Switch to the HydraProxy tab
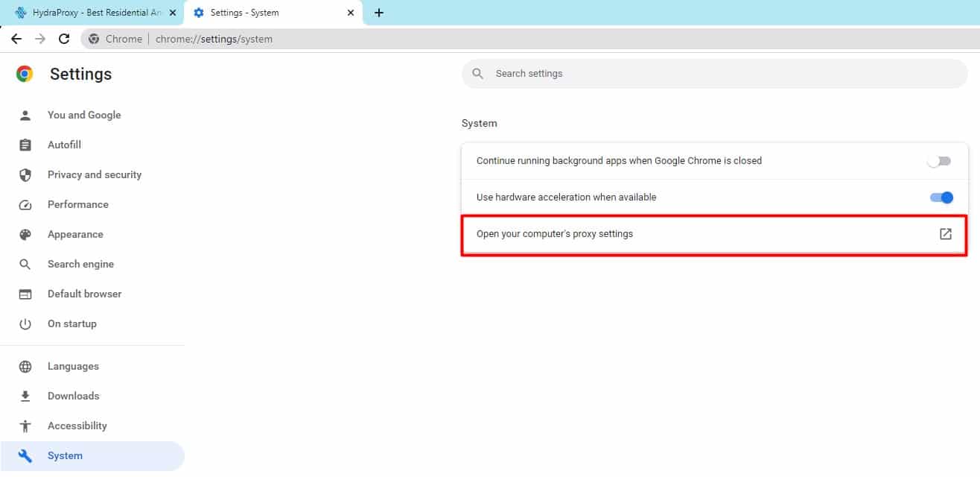Viewport: 980px width, 477px height. [x=89, y=13]
